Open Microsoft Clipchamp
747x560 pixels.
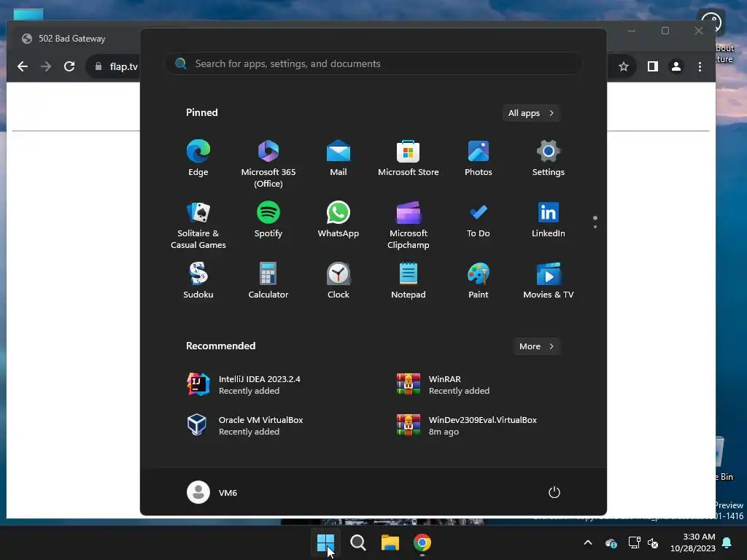pos(409,225)
